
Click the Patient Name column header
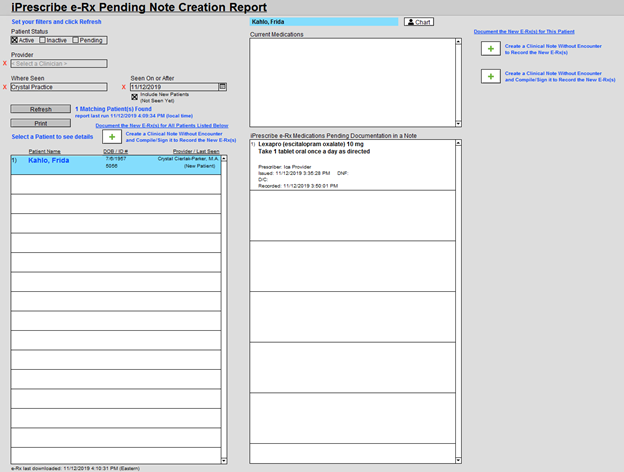[45, 151]
